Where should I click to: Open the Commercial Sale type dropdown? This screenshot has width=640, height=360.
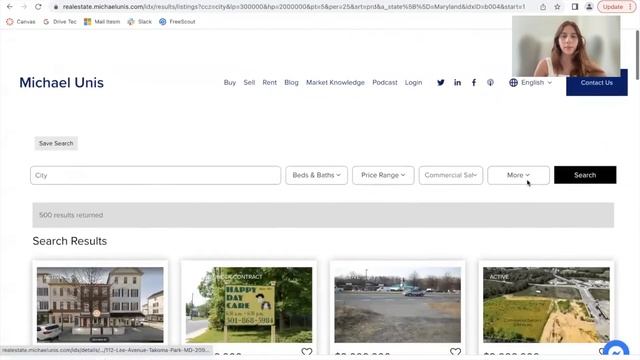[451, 175]
